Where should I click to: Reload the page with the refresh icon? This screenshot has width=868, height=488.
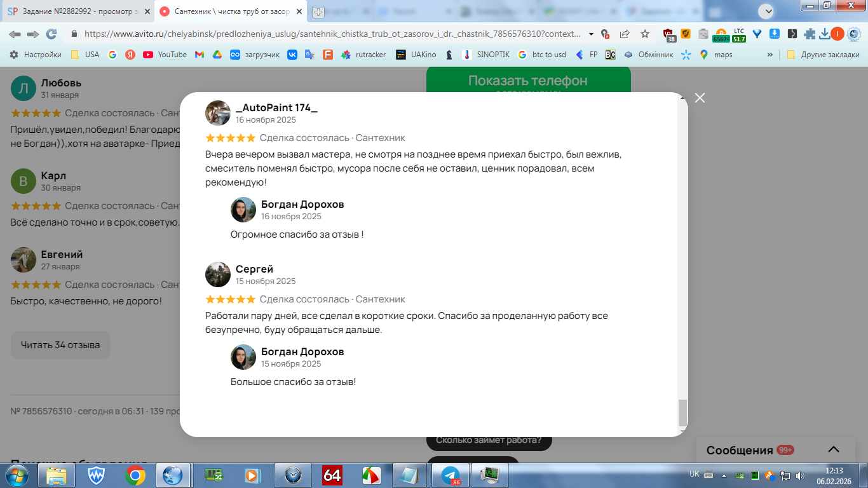point(51,34)
